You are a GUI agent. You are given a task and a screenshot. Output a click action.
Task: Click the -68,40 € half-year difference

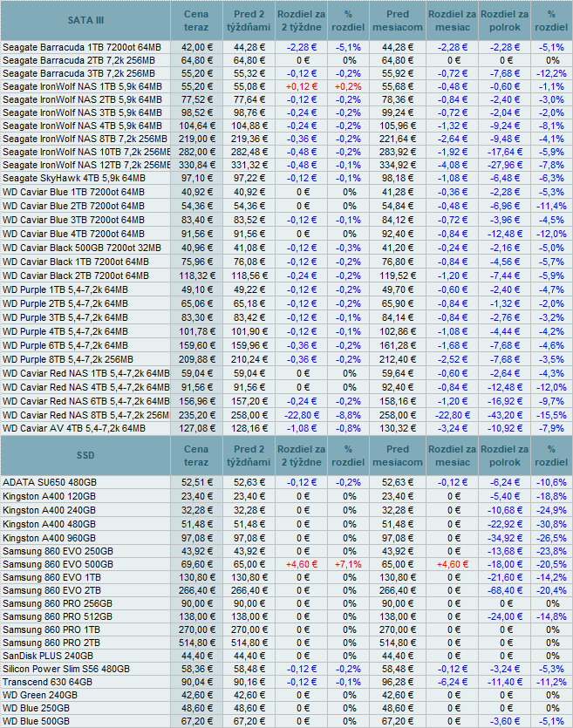[505, 590]
